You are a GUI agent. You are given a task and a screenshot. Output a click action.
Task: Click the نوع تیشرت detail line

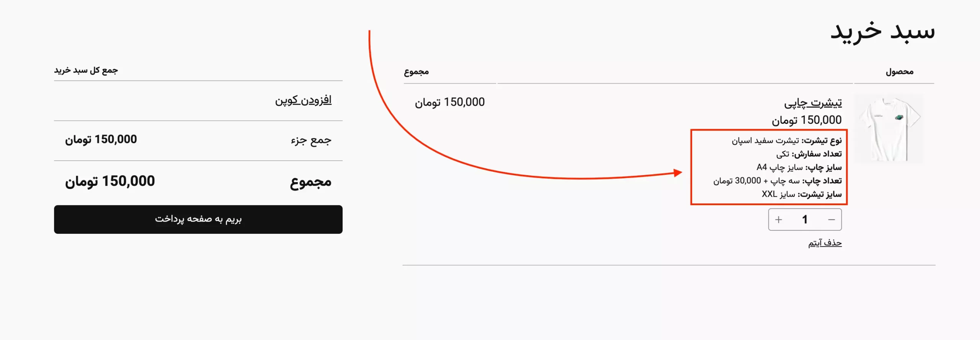click(787, 141)
